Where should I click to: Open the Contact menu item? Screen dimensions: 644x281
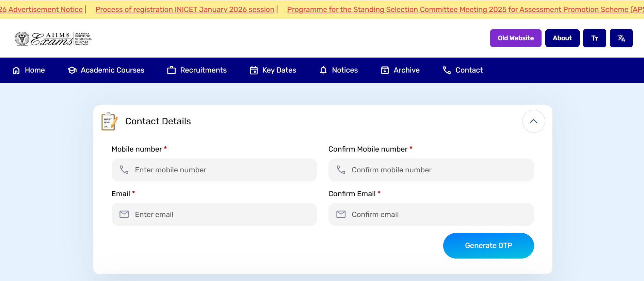coord(463,70)
